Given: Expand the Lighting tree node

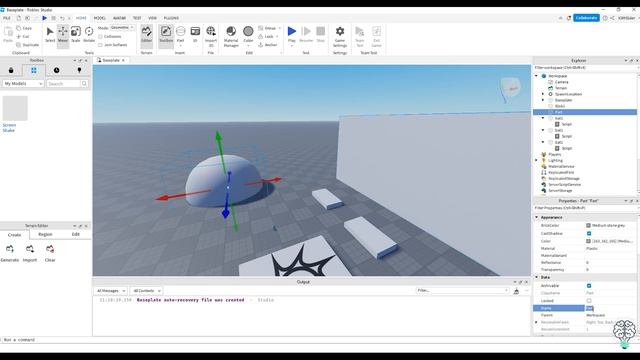Looking at the screenshot, I should click(536, 160).
